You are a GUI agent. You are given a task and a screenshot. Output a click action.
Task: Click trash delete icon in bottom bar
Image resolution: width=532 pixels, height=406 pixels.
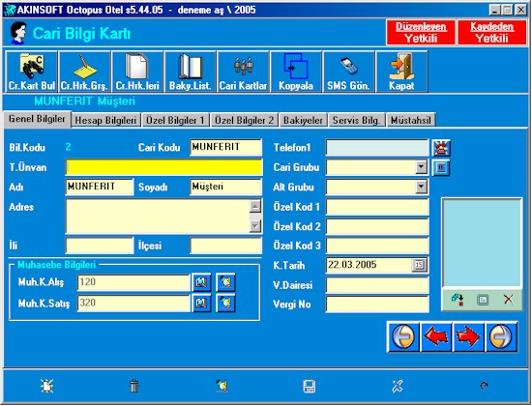[134, 386]
